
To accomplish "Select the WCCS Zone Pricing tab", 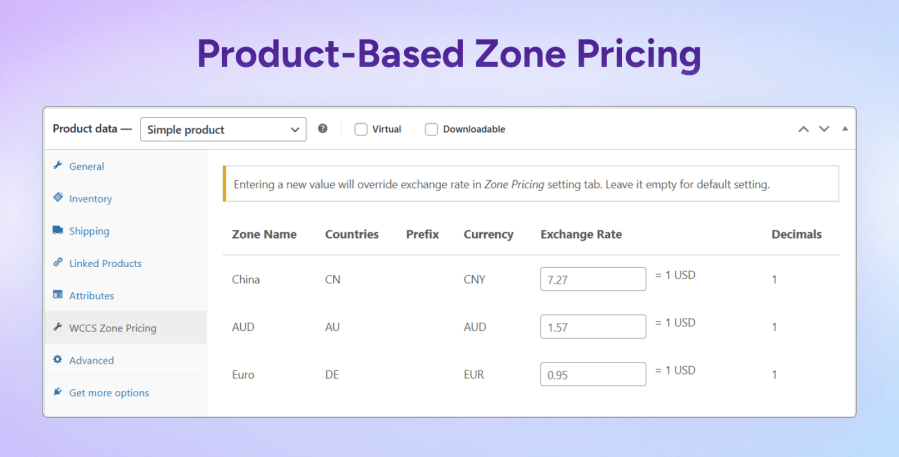I will pyautogui.click(x=125, y=328).
